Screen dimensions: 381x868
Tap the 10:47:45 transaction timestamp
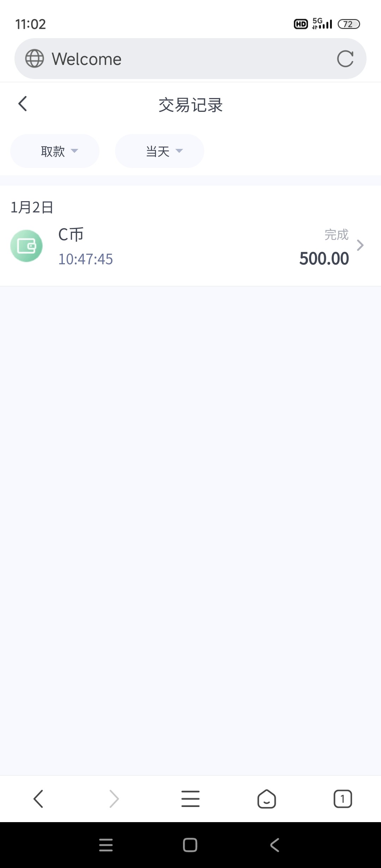point(86,259)
